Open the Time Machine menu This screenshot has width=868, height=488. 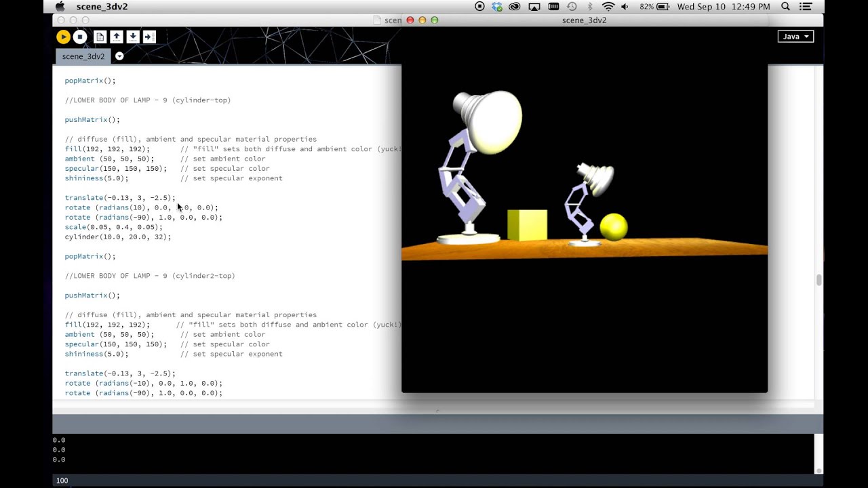click(572, 6)
